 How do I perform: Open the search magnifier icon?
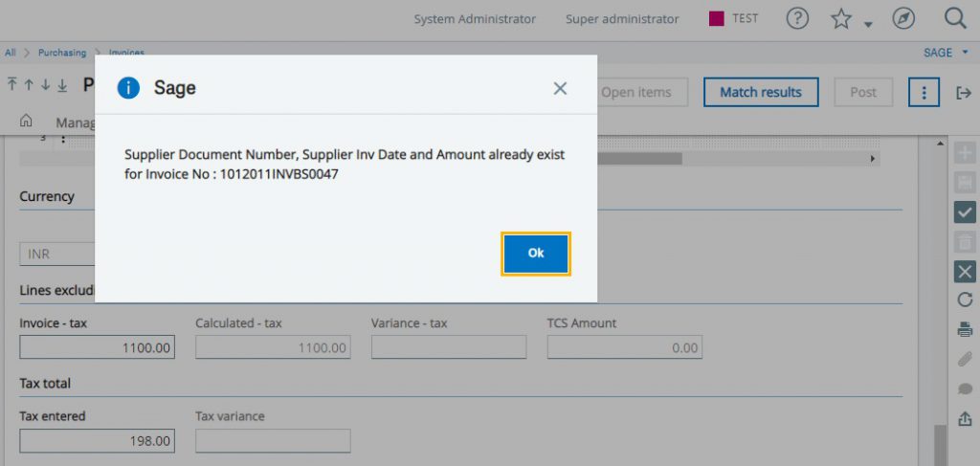pos(955,19)
